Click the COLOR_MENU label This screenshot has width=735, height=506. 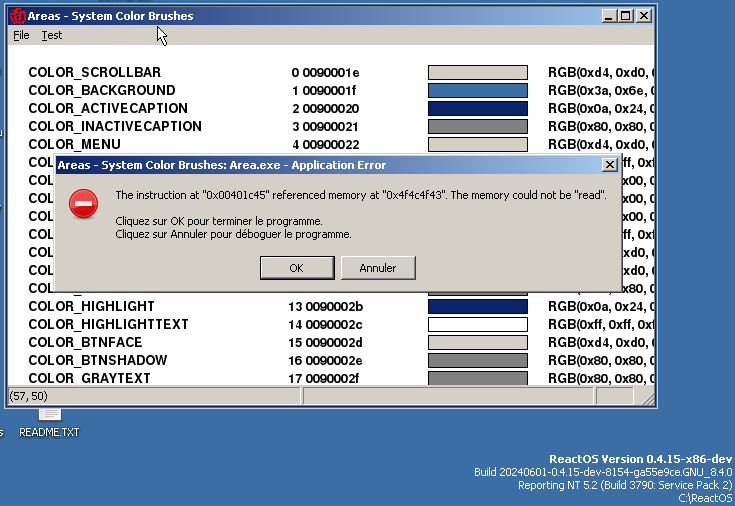pyautogui.click(x=75, y=144)
